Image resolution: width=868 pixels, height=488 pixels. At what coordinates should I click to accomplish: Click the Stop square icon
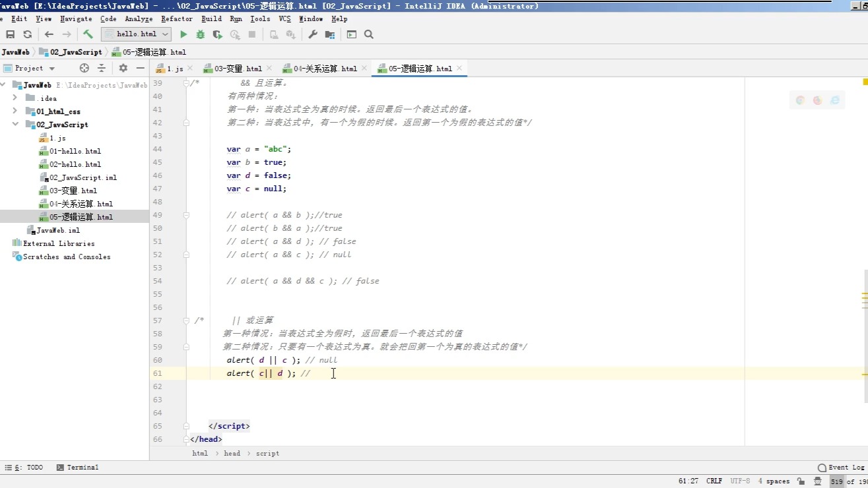coord(252,34)
